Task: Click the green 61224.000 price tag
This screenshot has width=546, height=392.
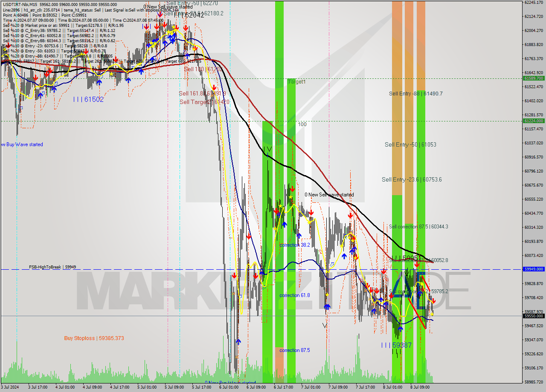Action: [534, 121]
